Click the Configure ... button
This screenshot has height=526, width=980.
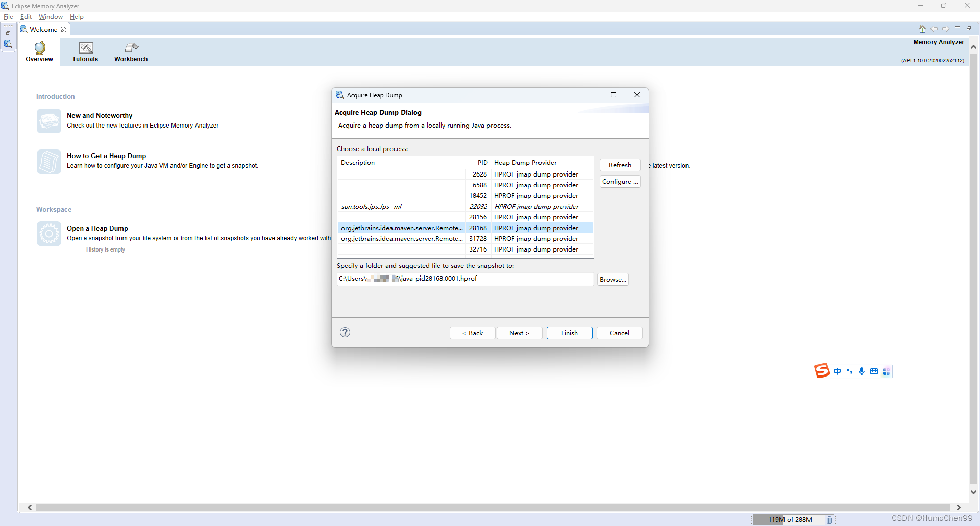(620, 181)
